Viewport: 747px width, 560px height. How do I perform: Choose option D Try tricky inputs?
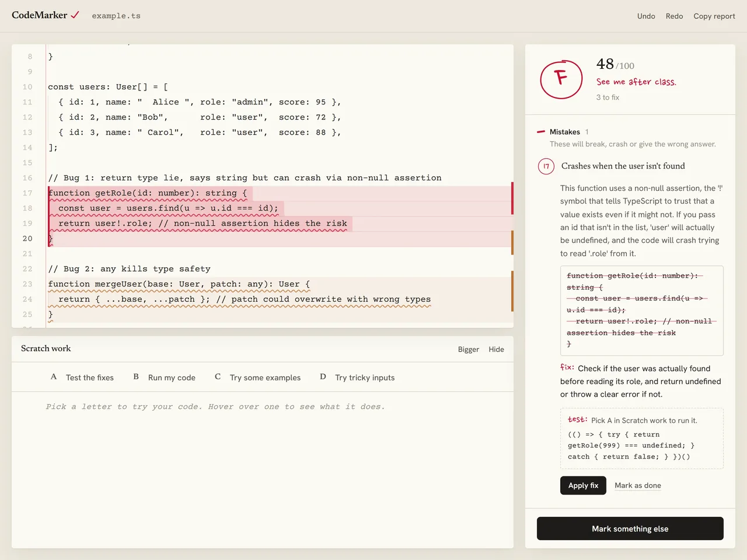(x=357, y=377)
